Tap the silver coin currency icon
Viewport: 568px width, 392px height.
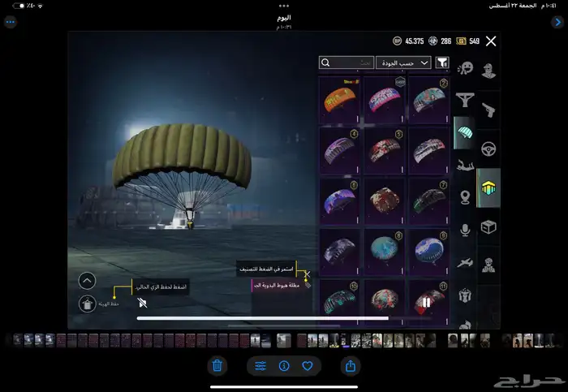tap(432, 41)
